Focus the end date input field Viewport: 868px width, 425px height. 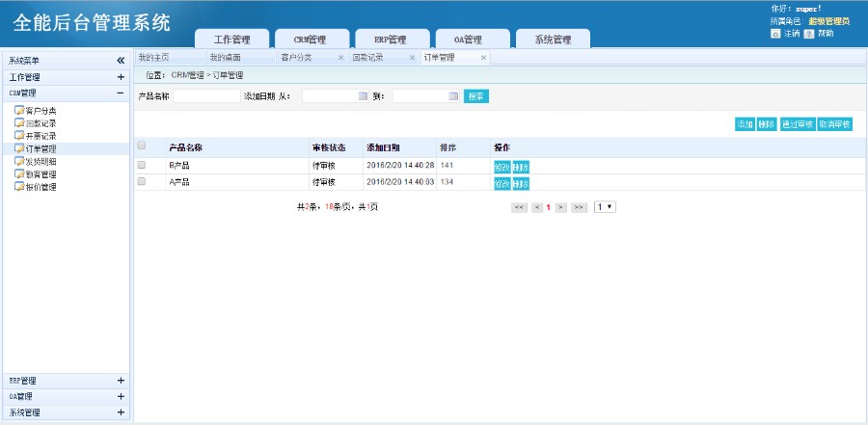[x=426, y=96]
